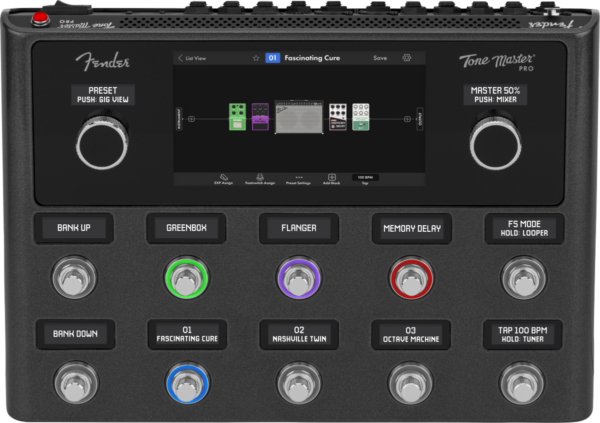The height and width of the screenshot is (423, 600).
Task: Open the settings gear on screen
Action: pyautogui.click(x=407, y=58)
